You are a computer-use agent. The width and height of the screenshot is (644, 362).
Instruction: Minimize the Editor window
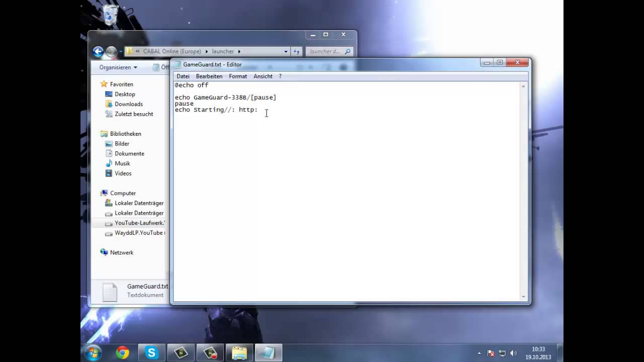(x=487, y=63)
